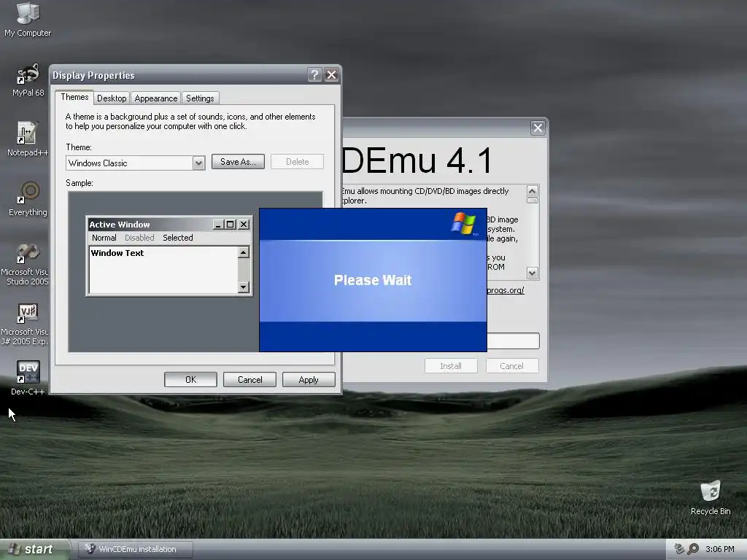Click Install in WinCDEmu installer

(x=451, y=366)
